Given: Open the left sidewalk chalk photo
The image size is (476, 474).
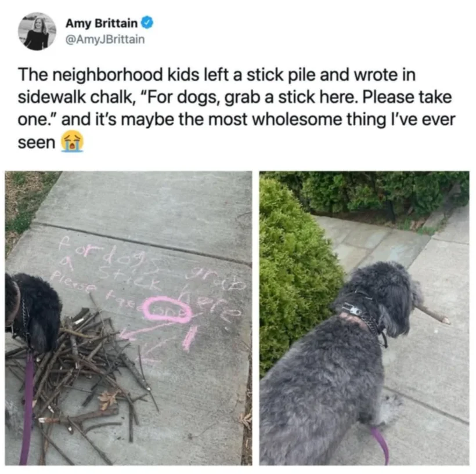Looking at the screenshot, I should pyautogui.click(x=128, y=318).
